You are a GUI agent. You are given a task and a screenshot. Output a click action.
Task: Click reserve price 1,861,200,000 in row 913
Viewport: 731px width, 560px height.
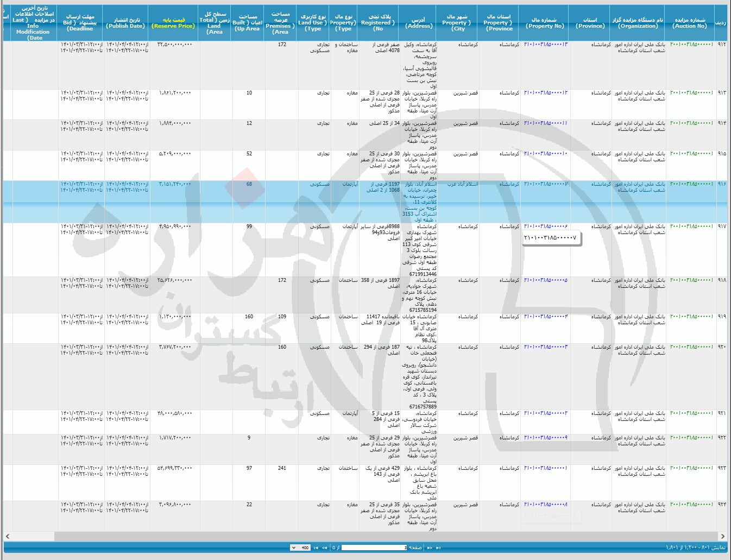click(175, 93)
